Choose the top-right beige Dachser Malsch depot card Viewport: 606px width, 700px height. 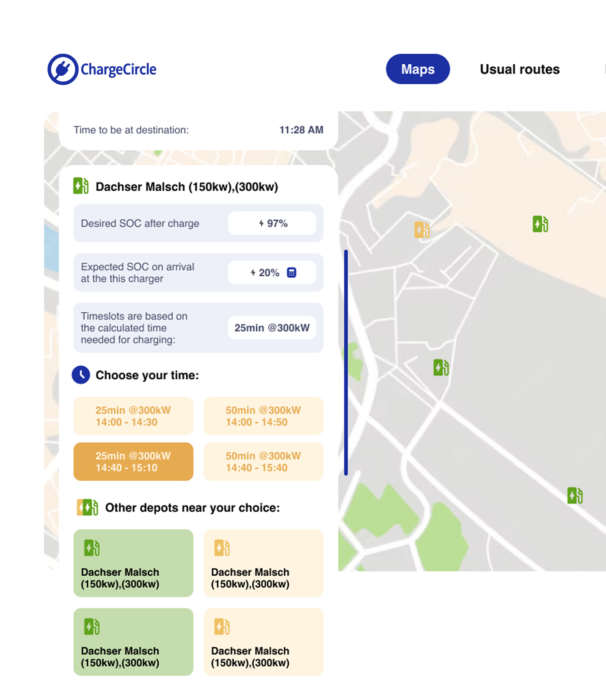pos(263,563)
